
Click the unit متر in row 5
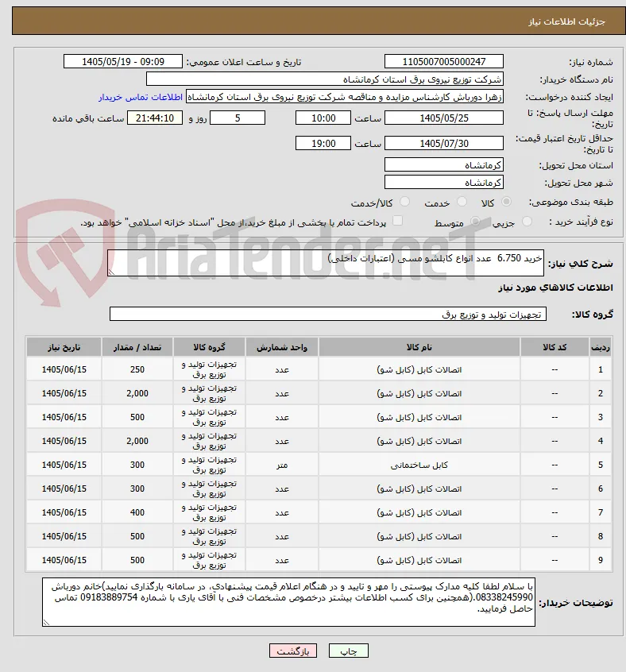(282, 465)
